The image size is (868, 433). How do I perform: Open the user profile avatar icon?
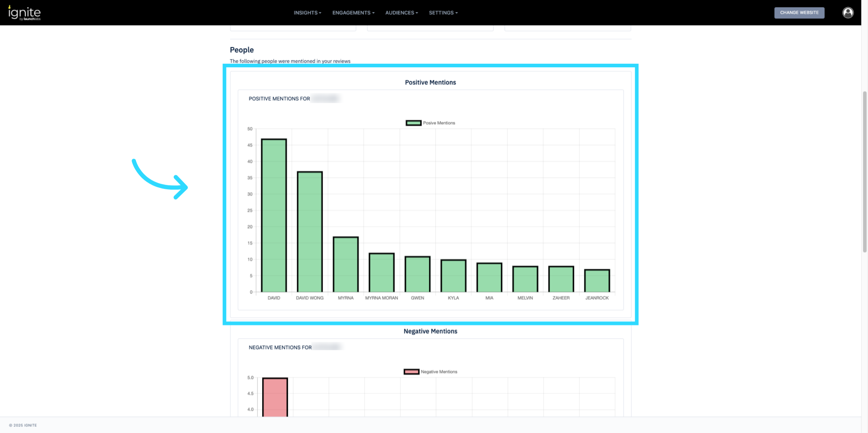click(848, 13)
